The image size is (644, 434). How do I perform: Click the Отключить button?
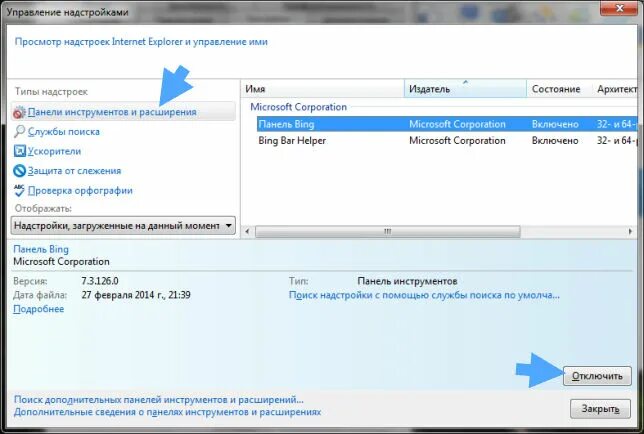pyautogui.click(x=597, y=376)
